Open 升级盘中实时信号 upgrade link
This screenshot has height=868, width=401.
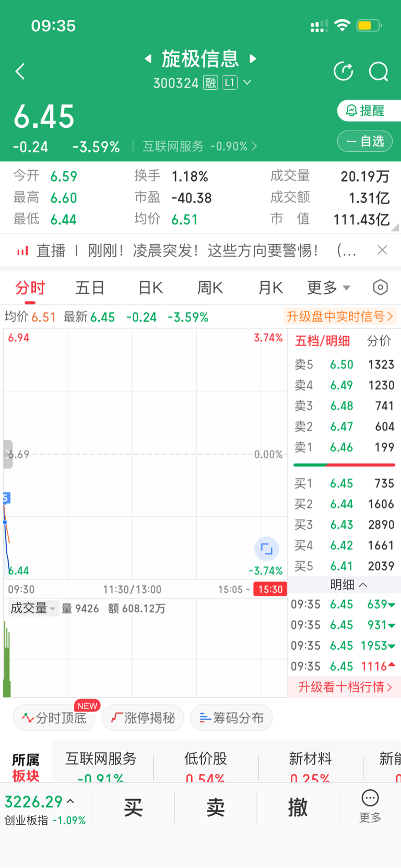click(339, 316)
